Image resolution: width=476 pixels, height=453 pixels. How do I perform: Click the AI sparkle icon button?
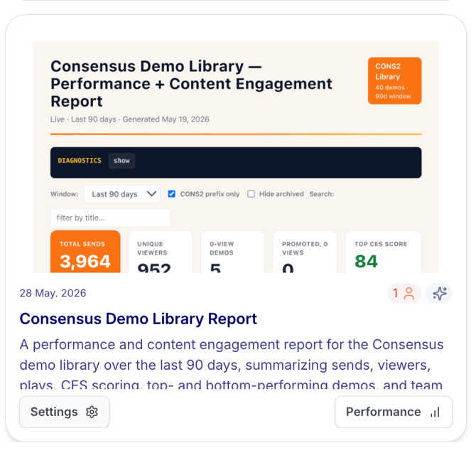point(438,294)
